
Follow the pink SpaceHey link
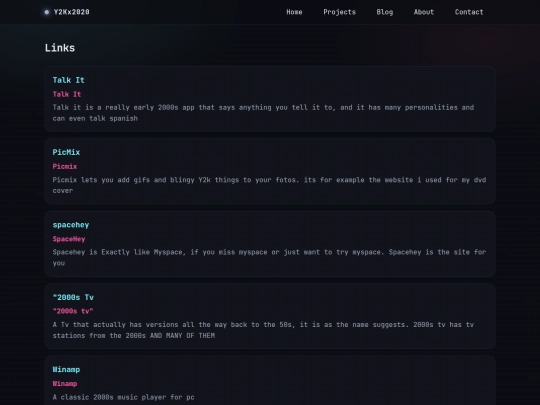(x=69, y=239)
